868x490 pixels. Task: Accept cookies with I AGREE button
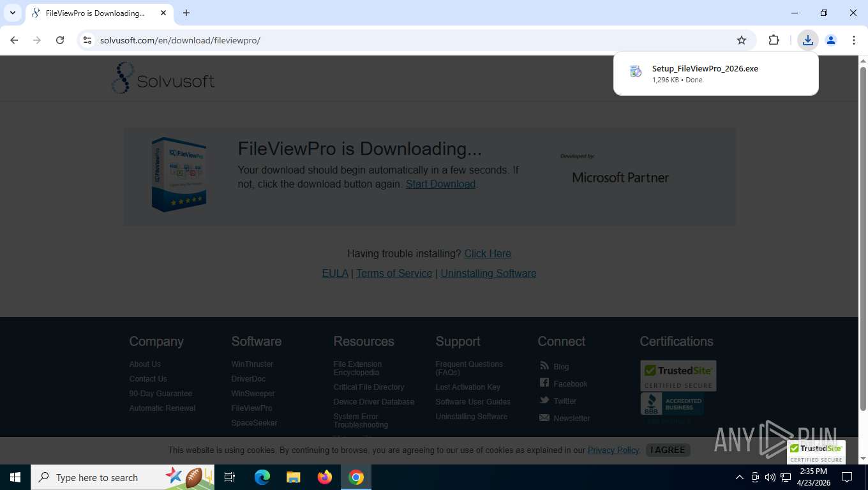click(x=668, y=450)
